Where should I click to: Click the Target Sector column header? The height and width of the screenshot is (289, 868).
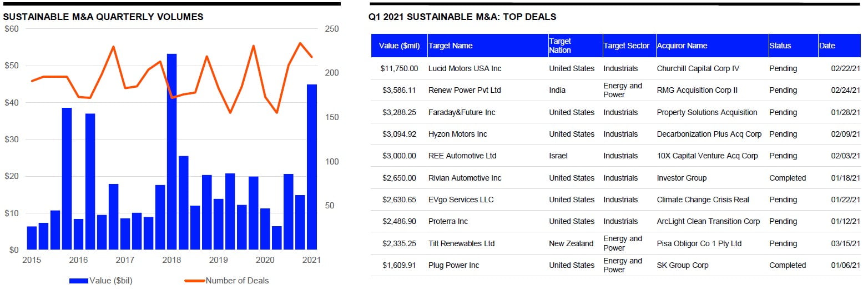point(626,46)
